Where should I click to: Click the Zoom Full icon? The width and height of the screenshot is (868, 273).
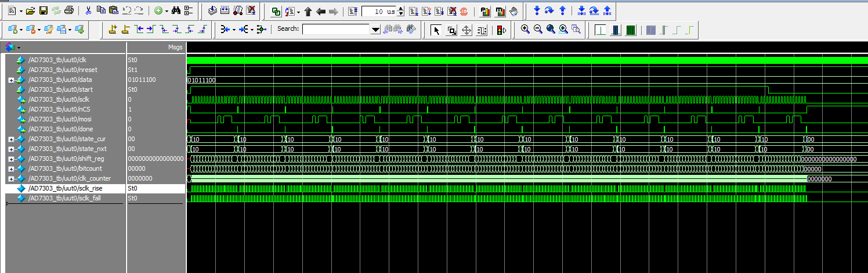551,29
